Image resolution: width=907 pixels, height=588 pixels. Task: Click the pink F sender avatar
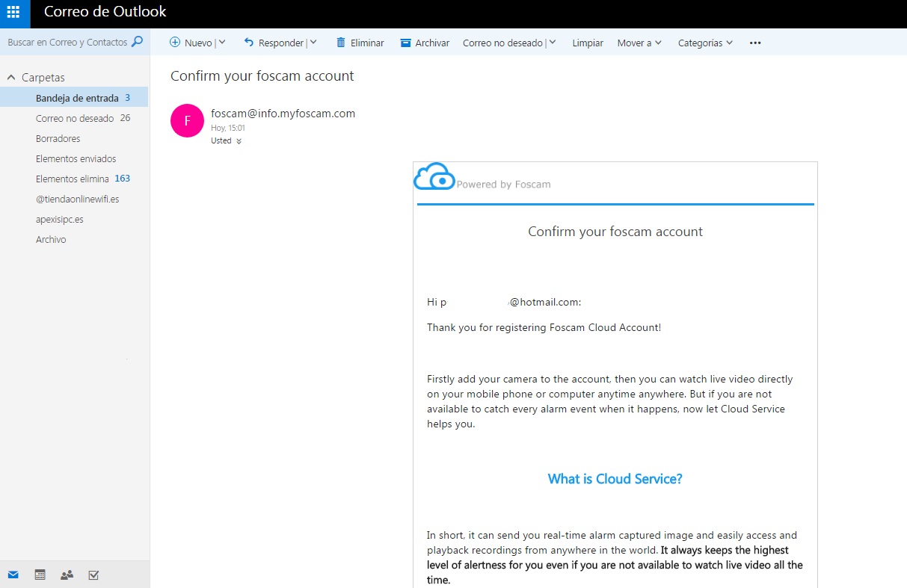tap(188, 121)
